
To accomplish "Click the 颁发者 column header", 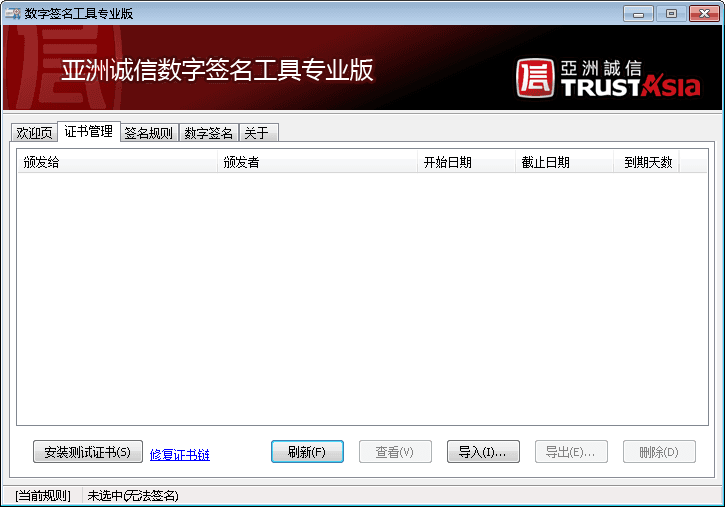I will point(316,163).
